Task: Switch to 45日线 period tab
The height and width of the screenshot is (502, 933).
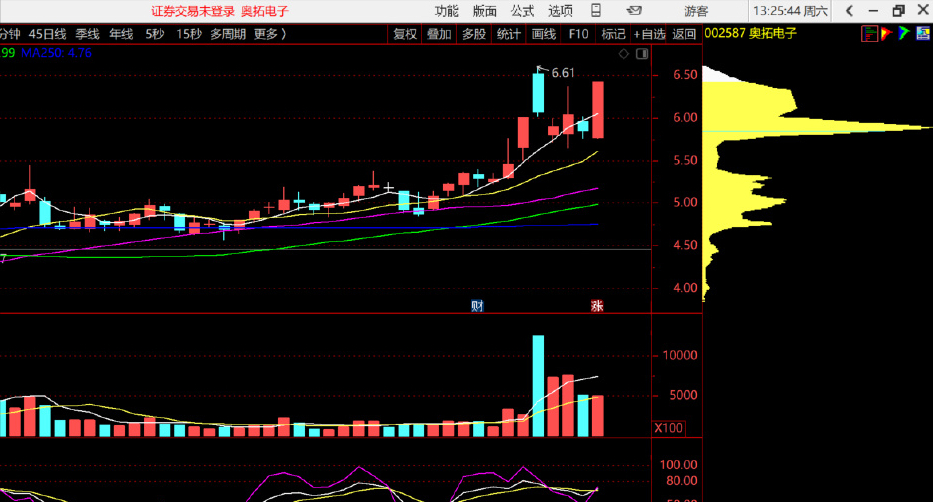Action: click(48, 34)
